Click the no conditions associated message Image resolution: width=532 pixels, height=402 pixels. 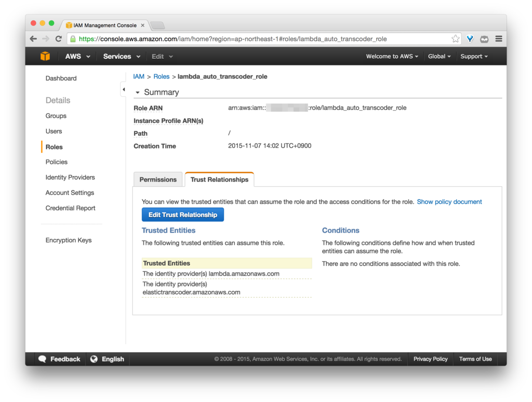(391, 264)
